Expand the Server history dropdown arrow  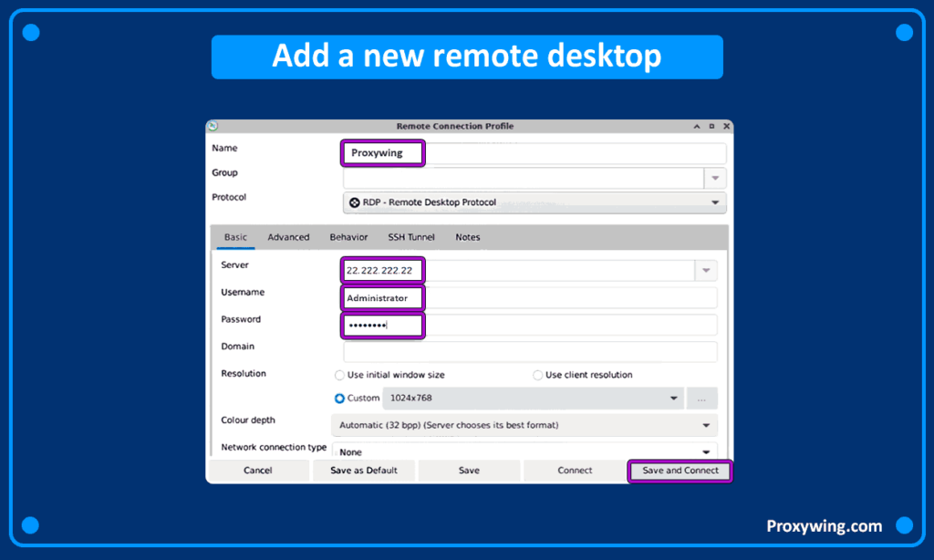(x=706, y=271)
